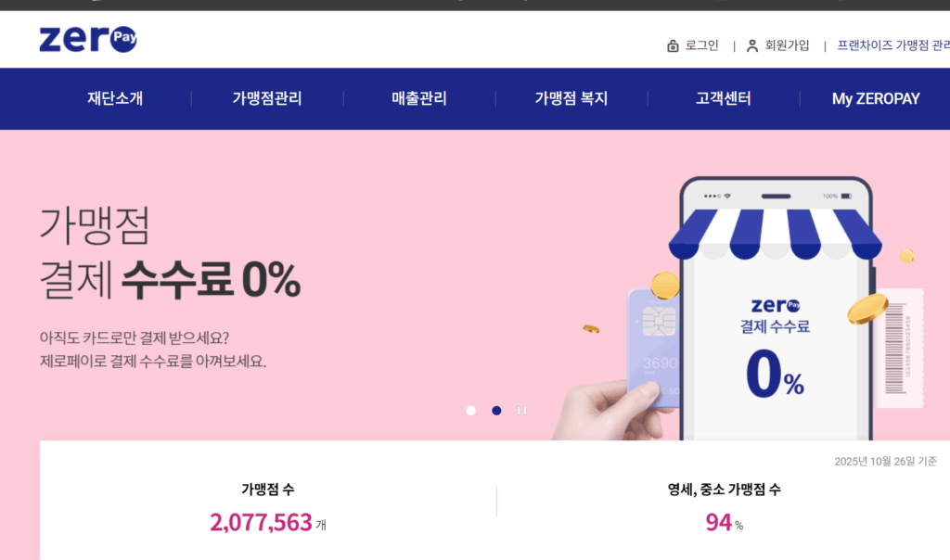Click the member signup person icon
Viewport: 950px width, 560px height.
(x=751, y=46)
